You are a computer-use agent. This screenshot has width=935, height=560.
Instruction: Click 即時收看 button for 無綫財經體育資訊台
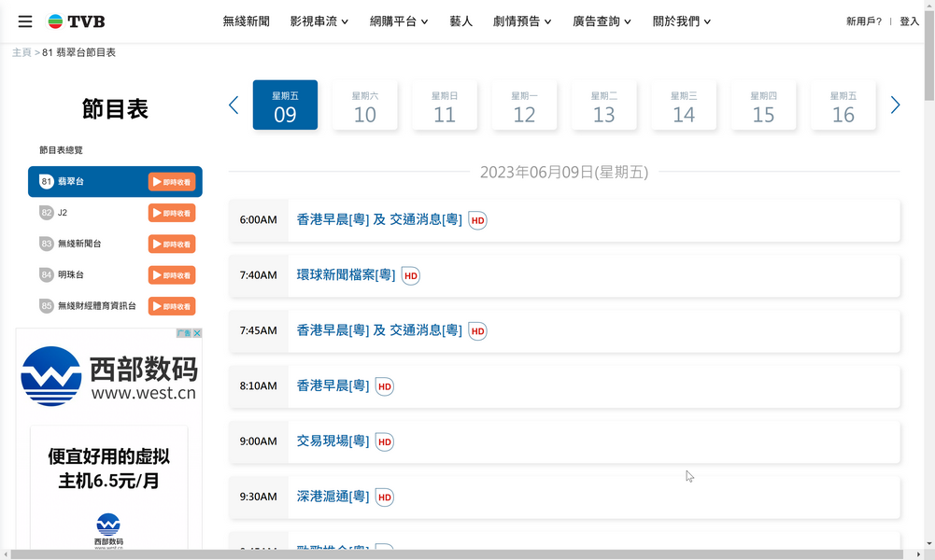[x=172, y=306]
